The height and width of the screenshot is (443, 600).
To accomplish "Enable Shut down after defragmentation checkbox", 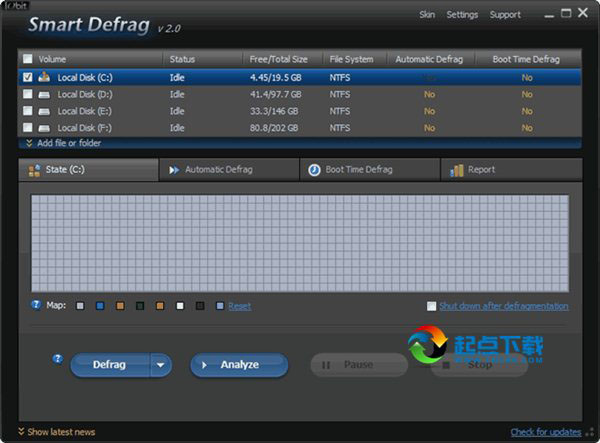I will 431,306.
